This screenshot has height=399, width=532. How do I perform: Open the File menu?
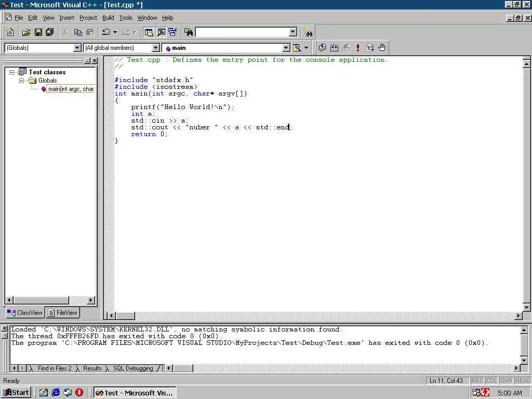click(x=19, y=18)
